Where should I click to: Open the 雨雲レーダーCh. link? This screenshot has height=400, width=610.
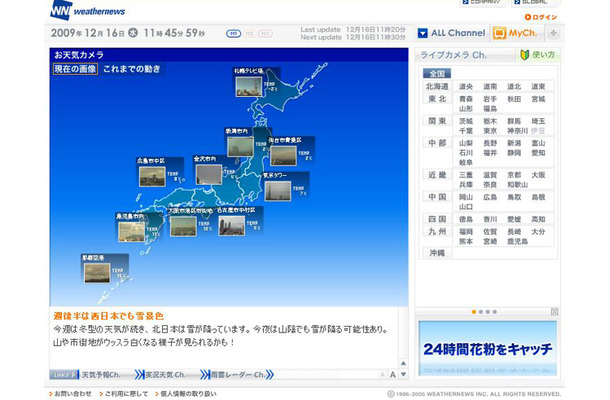point(238,375)
